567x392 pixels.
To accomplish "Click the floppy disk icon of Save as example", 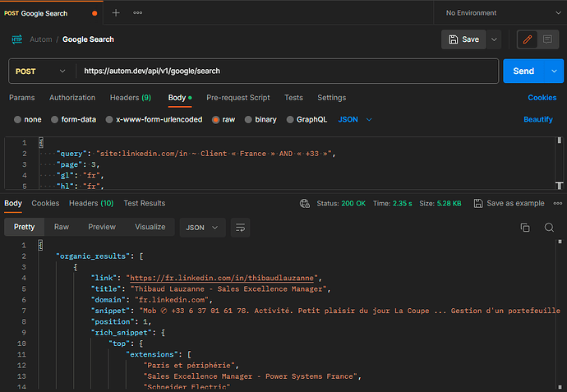I will click(x=478, y=203).
